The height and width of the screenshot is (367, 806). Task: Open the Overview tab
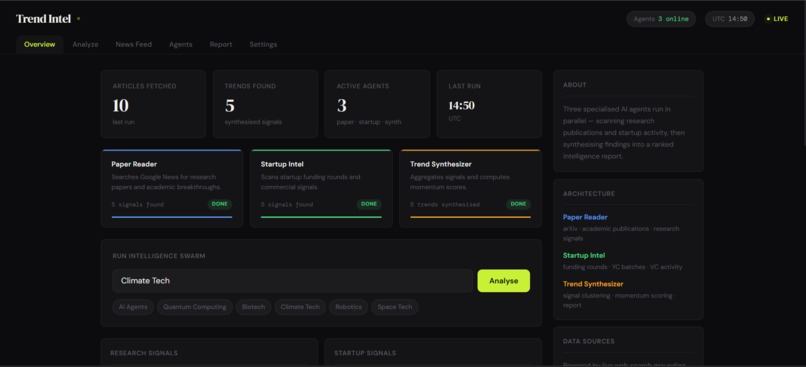click(40, 44)
